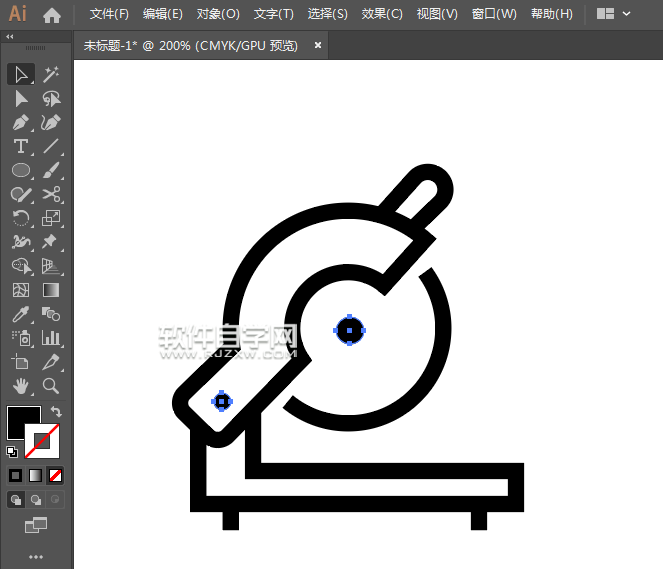Activate the Type tool
Image resolution: width=663 pixels, height=569 pixels.
[21, 147]
